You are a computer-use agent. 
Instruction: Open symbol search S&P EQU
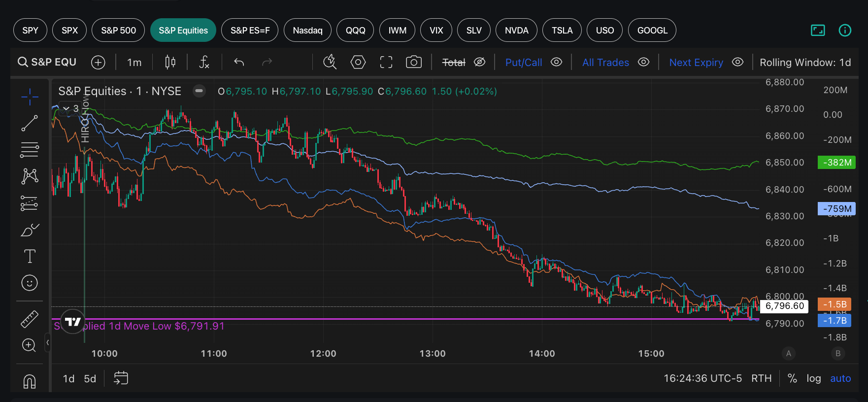coord(47,62)
